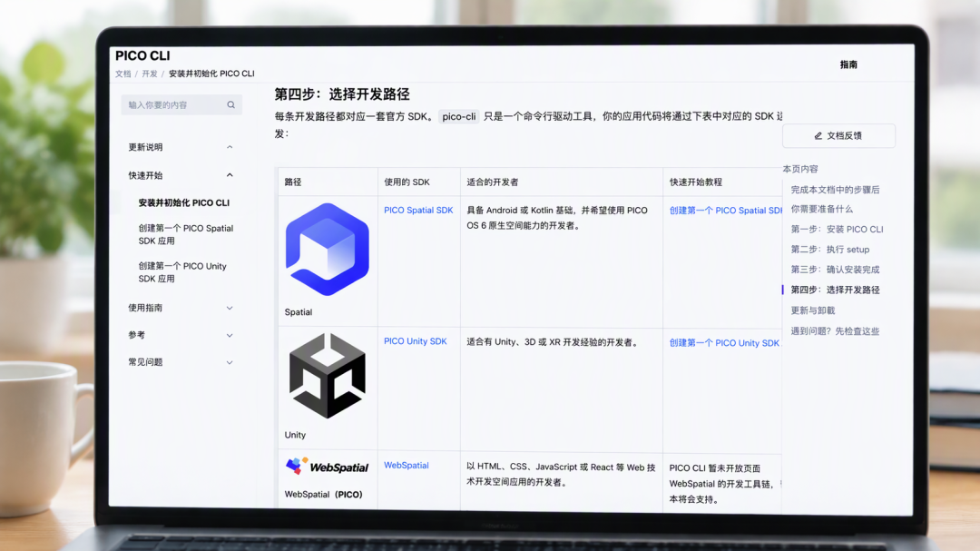Screen dimensions: 980x551
Task: Click the 第四步：选择开发路径 heading
Action: click(342, 94)
